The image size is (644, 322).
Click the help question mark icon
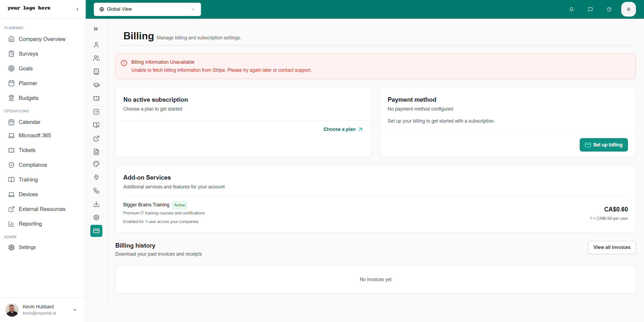(609, 9)
